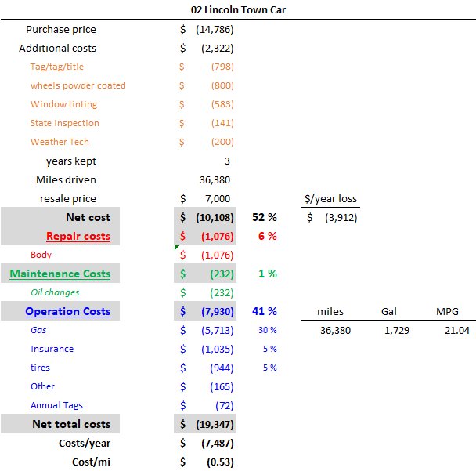Click the 'Additional costs' label

pos(57,48)
